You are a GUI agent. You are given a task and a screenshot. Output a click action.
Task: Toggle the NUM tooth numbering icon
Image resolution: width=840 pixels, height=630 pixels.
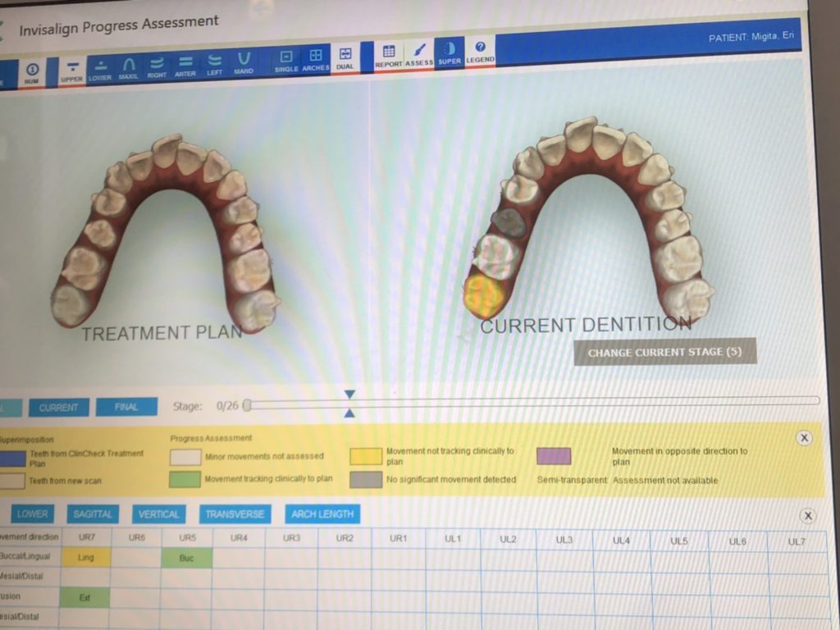[x=32, y=72]
